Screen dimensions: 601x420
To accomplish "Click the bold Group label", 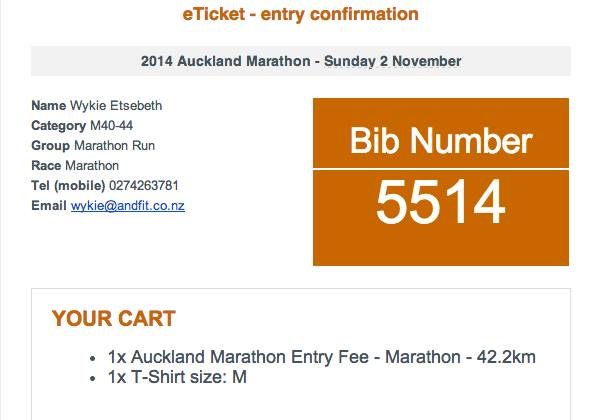I will [x=51, y=146].
